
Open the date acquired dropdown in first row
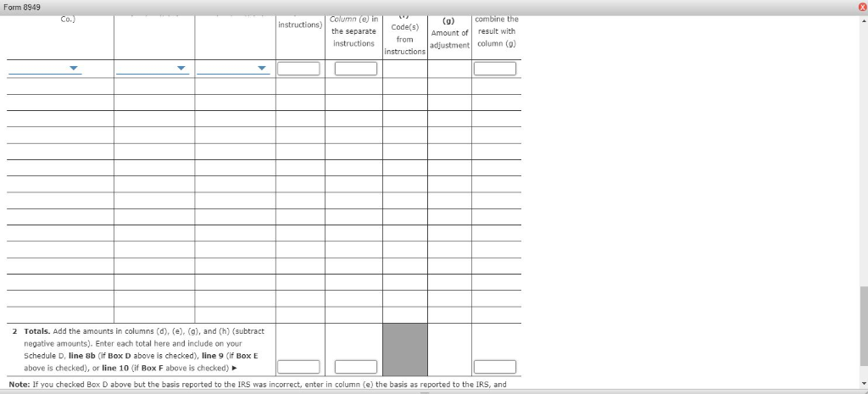pyautogui.click(x=153, y=69)
